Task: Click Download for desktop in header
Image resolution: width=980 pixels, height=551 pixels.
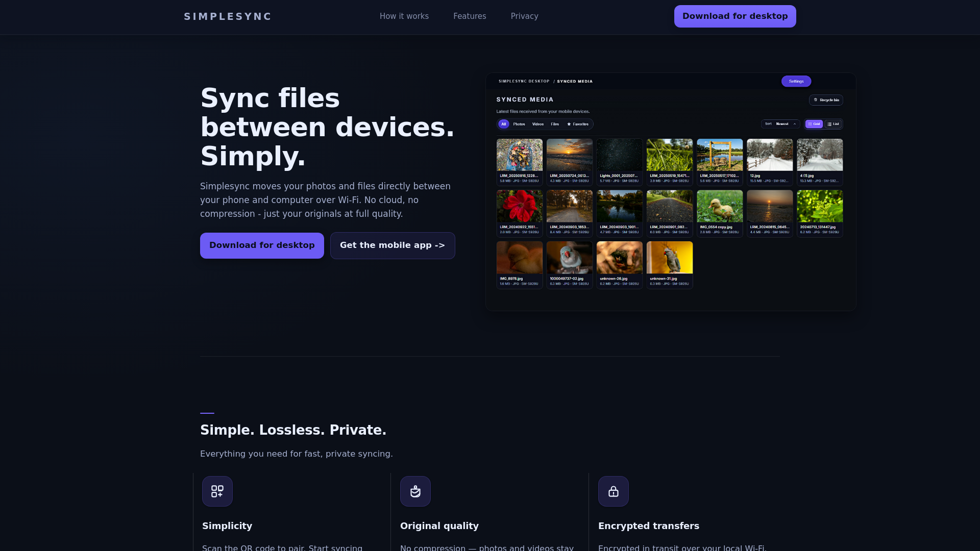Action: point(735,16)
